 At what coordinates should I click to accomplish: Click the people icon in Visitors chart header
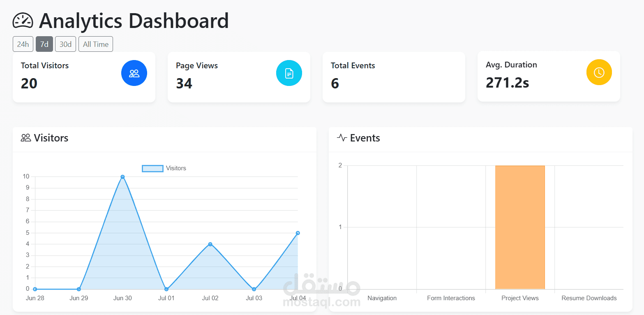(26, 138)
